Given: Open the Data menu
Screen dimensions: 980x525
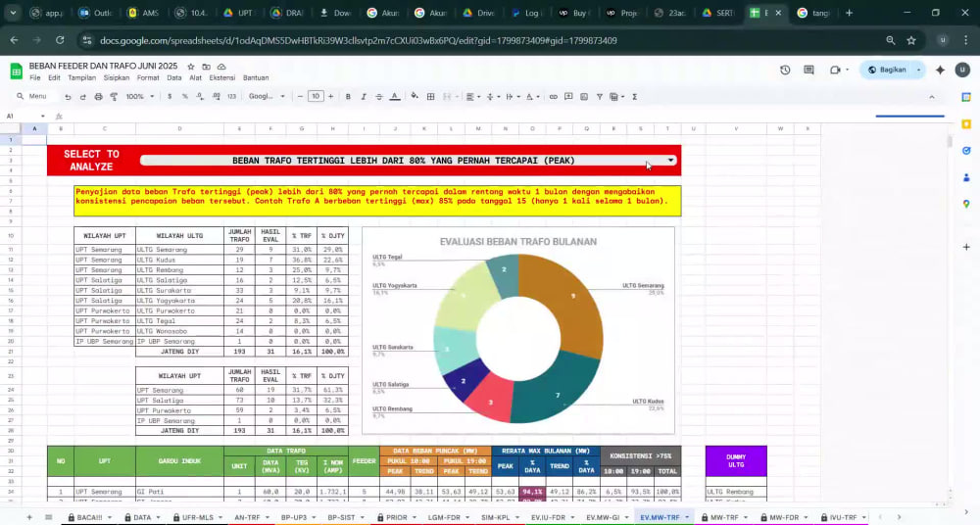Looking at the screenshot, I should coord(174,78).
